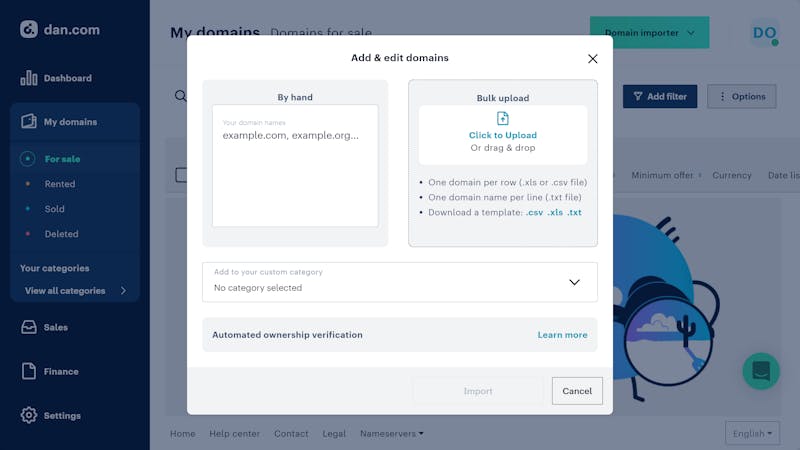This screenshot has width=800, height=450.
Task: Open Settings gear in sidebar
Action: pyautogui.click(x=29, y=415)
